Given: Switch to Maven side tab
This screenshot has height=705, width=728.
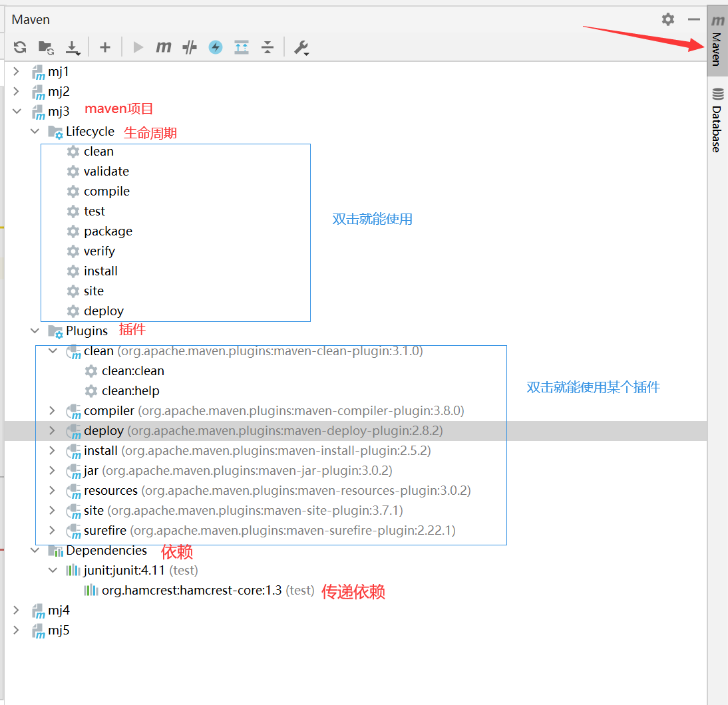Looking at the screenshot, I should (717, 41).
